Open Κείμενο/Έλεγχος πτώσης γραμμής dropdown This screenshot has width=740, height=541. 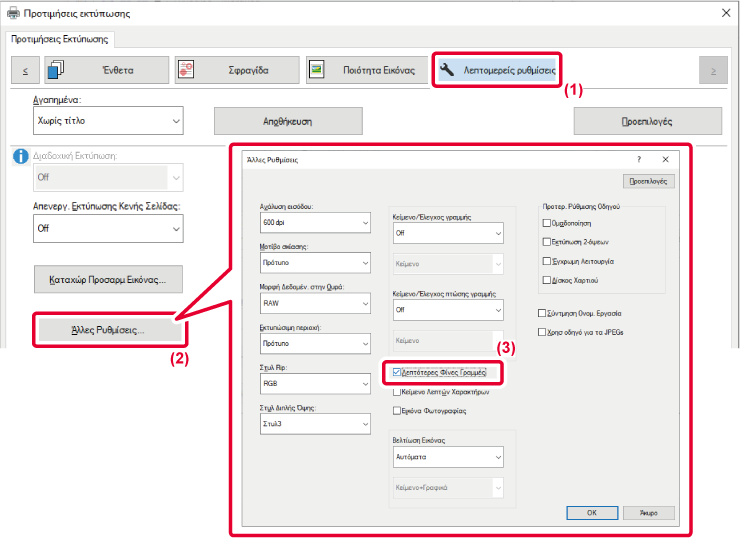(x=448, y=310)
